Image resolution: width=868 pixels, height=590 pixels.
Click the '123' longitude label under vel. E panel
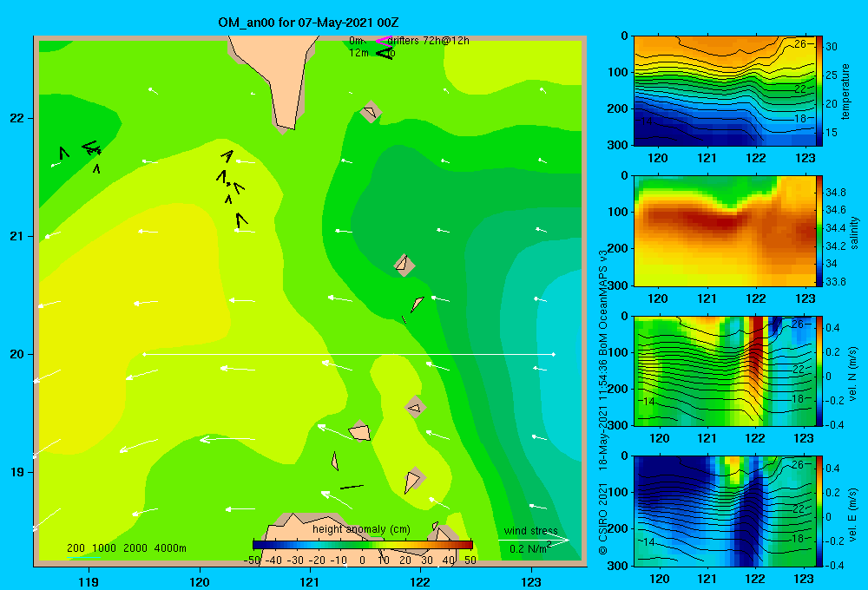[805, 579]
